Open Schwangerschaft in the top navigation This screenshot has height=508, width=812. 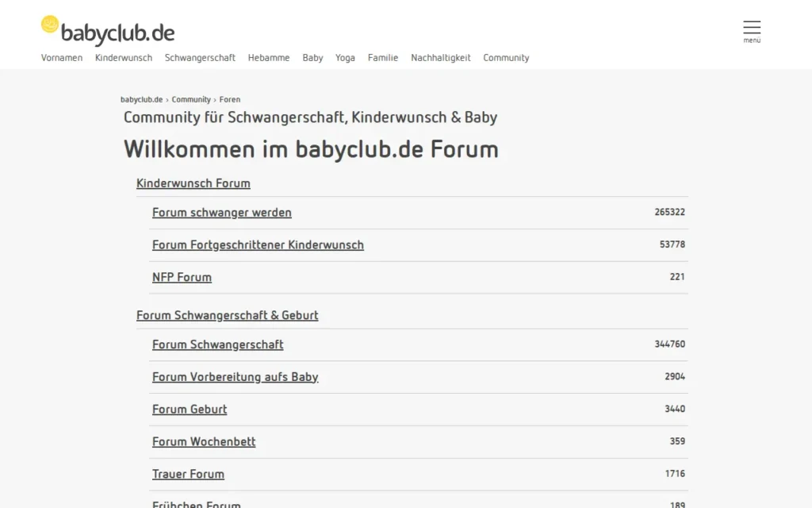(x=200, y=57)
